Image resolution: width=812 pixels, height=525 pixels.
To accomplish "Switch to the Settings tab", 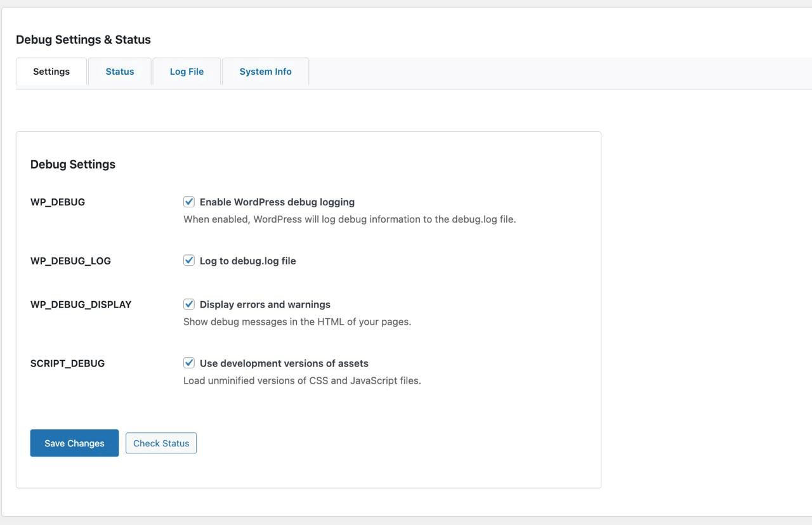I will coord(51,72).
